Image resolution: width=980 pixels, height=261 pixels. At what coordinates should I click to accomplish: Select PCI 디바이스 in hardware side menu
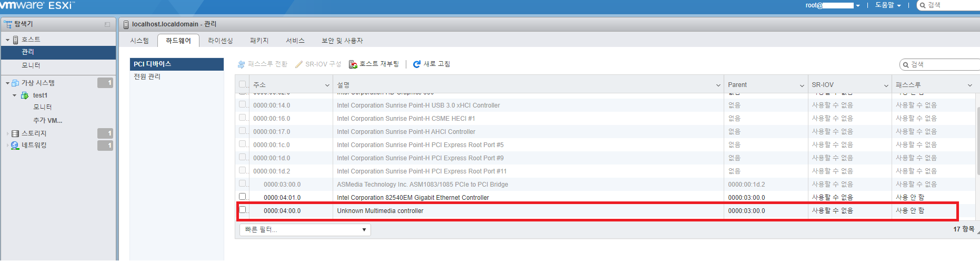177,64
